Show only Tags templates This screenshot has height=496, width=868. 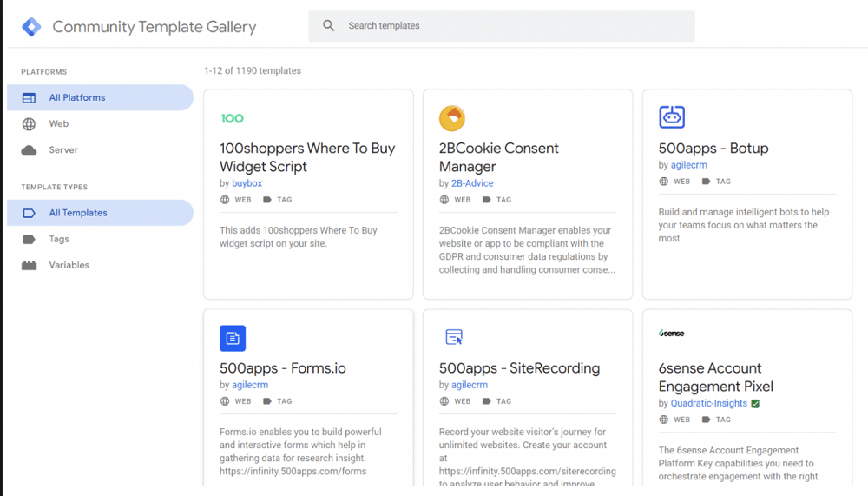(x=100, y=239)
